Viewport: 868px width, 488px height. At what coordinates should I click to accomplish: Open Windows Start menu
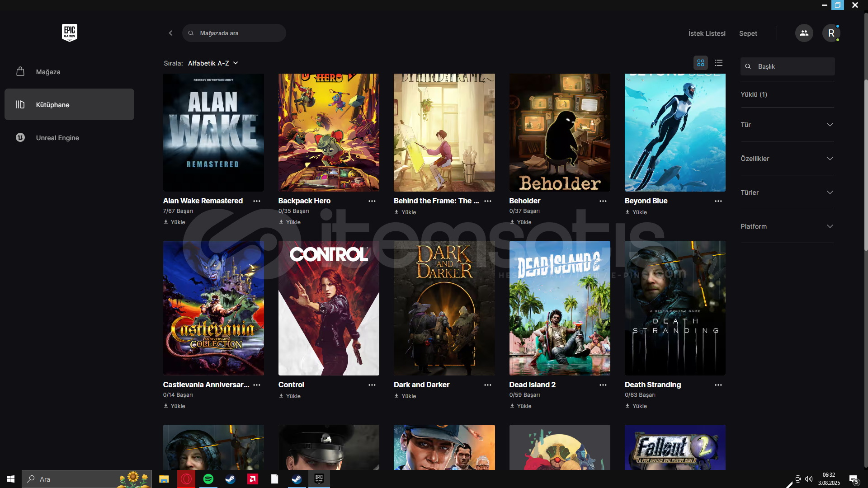pyautogui.click(x=11, y=479)
